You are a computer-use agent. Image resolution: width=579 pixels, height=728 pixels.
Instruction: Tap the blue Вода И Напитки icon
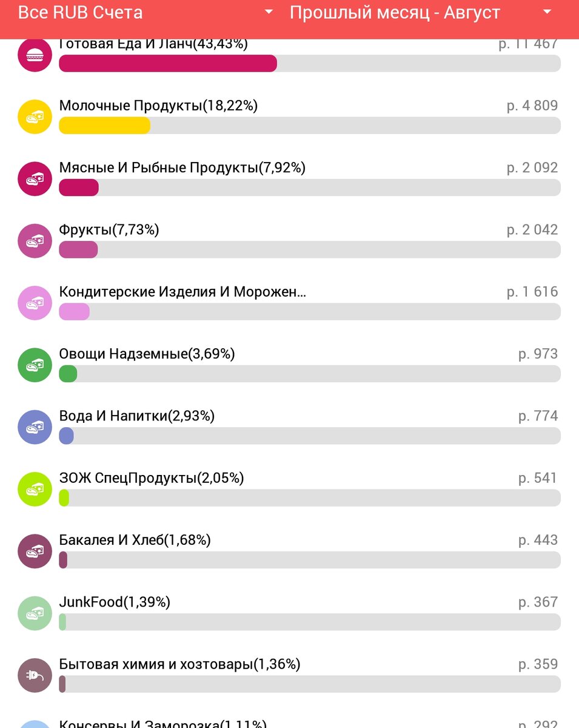(x=35, y=427)
